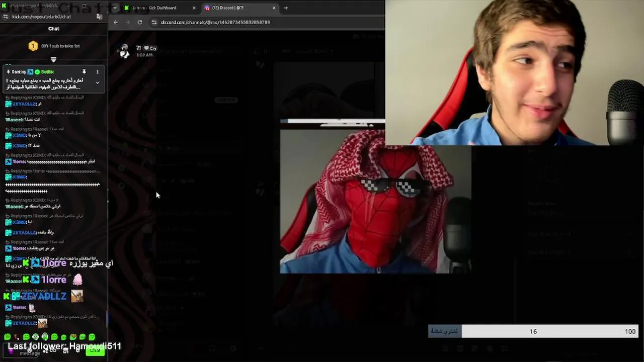Viewport: 644px width, 362px height.
Task: Click the Chat header in Kick popout
Action: pyautogui.click(x=54, y=29)
